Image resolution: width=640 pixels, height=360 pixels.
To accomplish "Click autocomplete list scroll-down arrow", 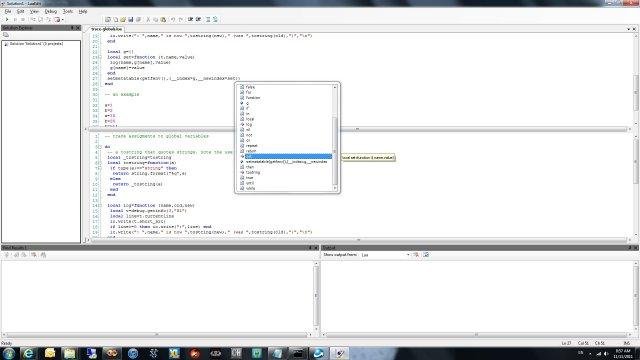I will tap(335, 188).
